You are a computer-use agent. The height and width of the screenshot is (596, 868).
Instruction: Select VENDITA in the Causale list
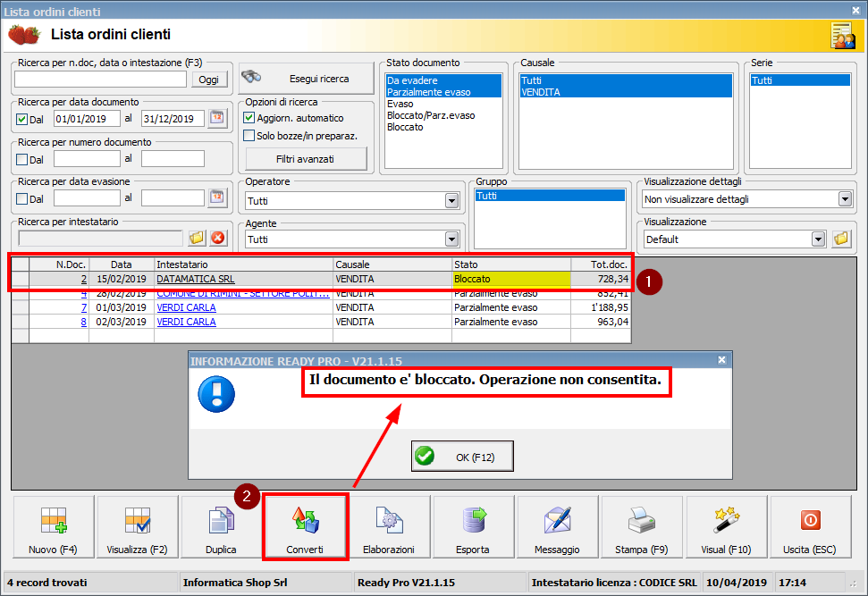541,92
